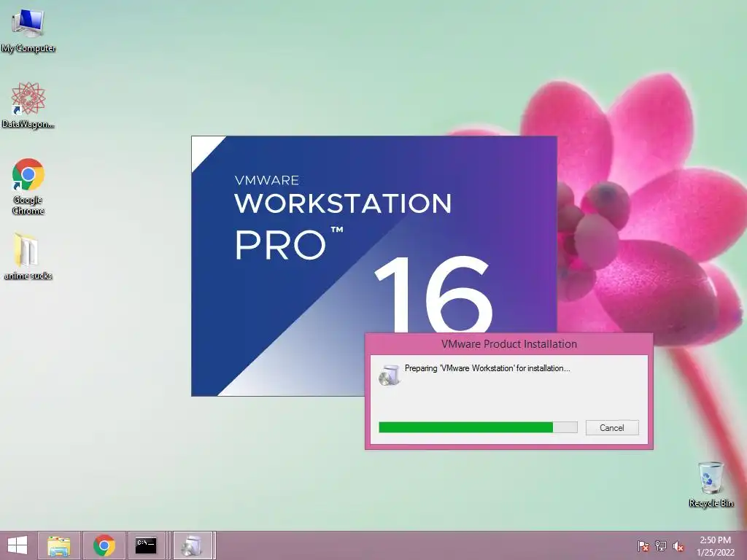
Task: Click the VMware Product Installation title bar
Action: point(508,344)
